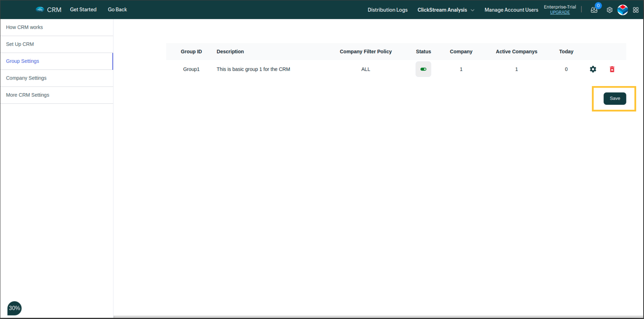Screen dimensions: 644x319
Task: Select How CRM works in sidebar
Action: [x=57, y=27]
